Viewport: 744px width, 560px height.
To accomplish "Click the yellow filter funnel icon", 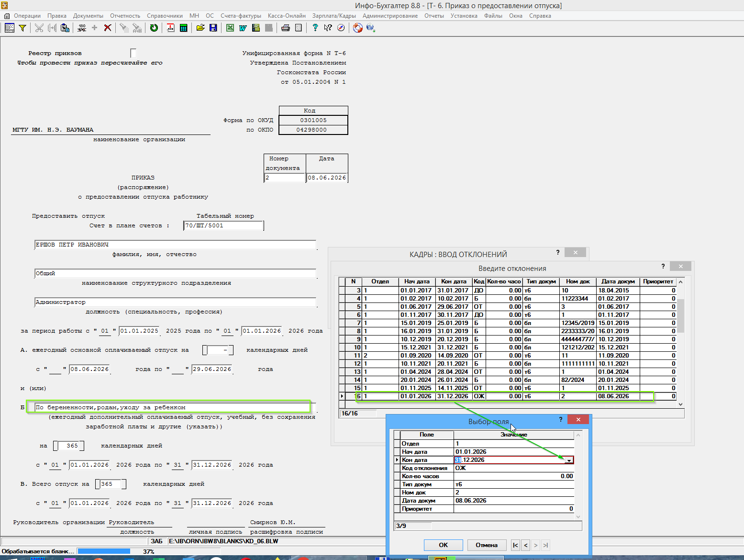I will 22,28.
